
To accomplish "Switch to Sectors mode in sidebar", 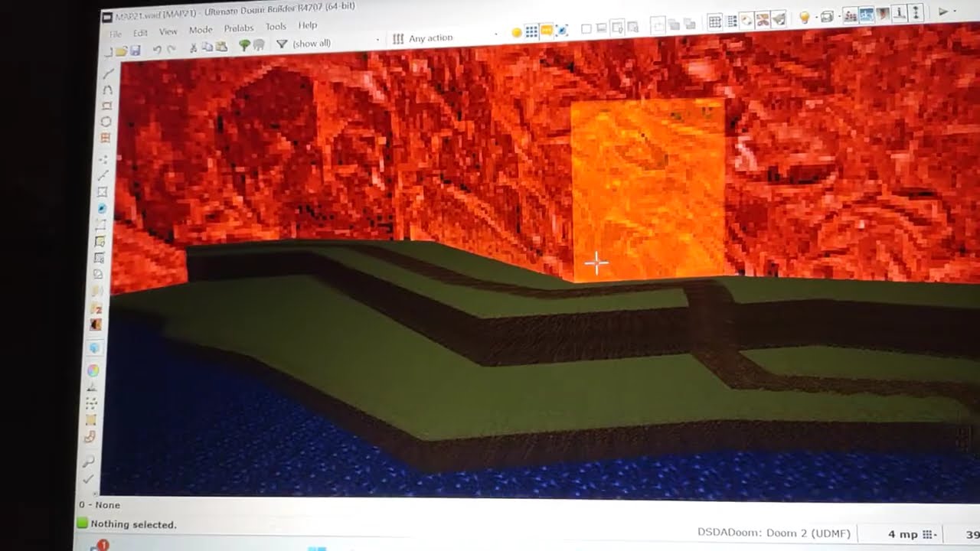I will (103, 192).
